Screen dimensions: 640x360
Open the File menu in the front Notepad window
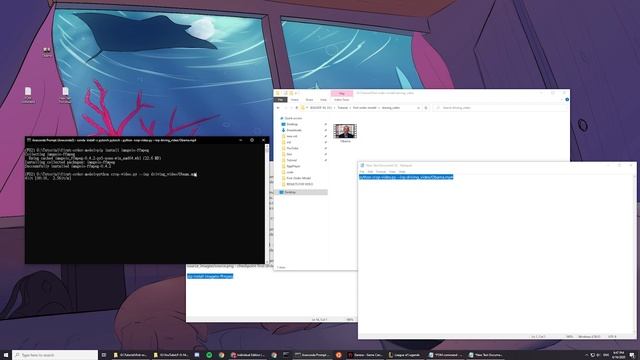362,171
